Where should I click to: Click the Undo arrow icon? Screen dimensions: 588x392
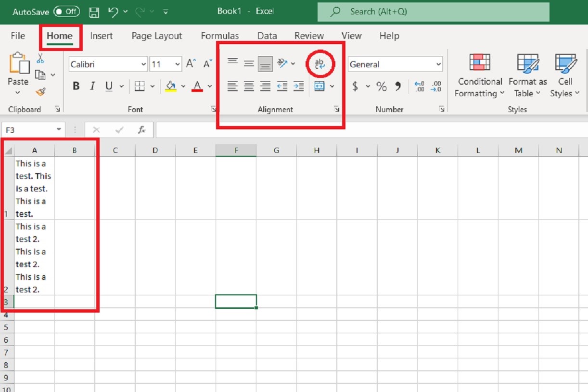[113, 11]
